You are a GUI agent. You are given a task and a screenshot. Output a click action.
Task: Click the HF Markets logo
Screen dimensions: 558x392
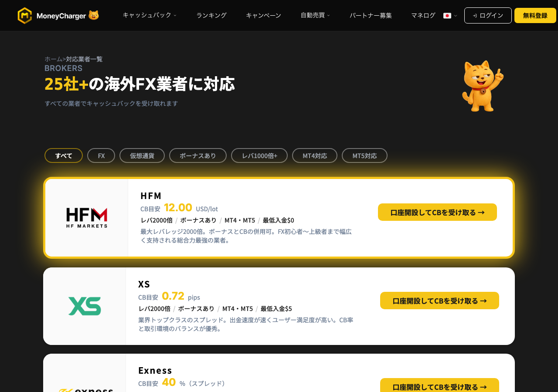[x=87, y=218]
